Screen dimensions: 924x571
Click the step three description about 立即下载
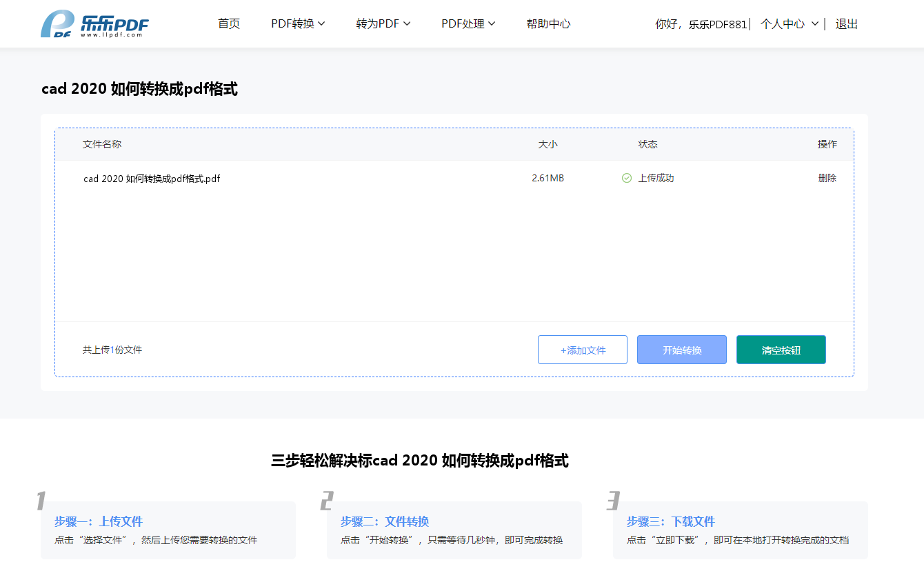[x=738, y=540]
